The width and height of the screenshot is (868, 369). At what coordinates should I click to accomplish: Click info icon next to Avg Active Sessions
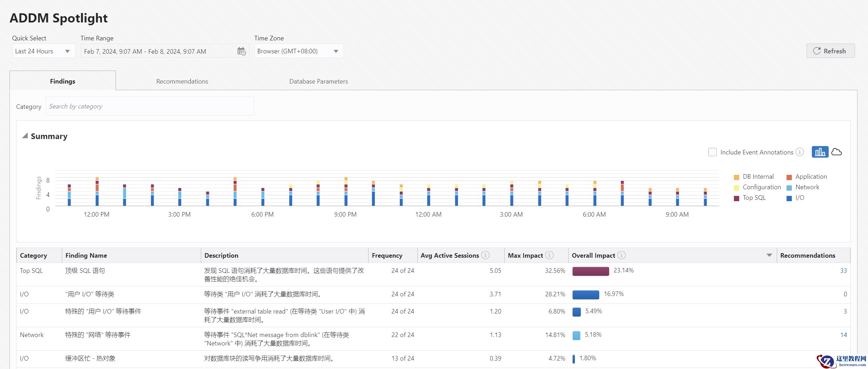485,255
